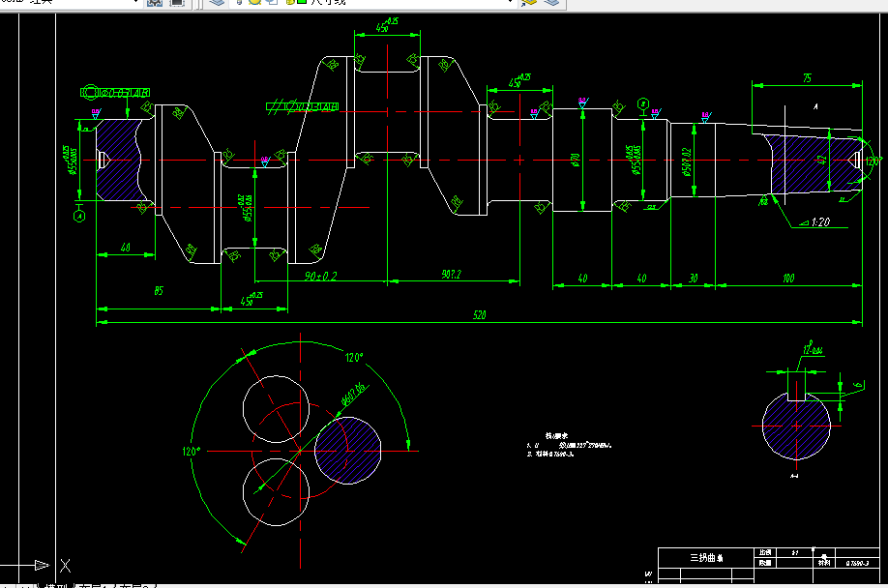Viewport: 888px width, 588px height.
Task: Select the 120° label at the left of the arc
Action: 191,452
